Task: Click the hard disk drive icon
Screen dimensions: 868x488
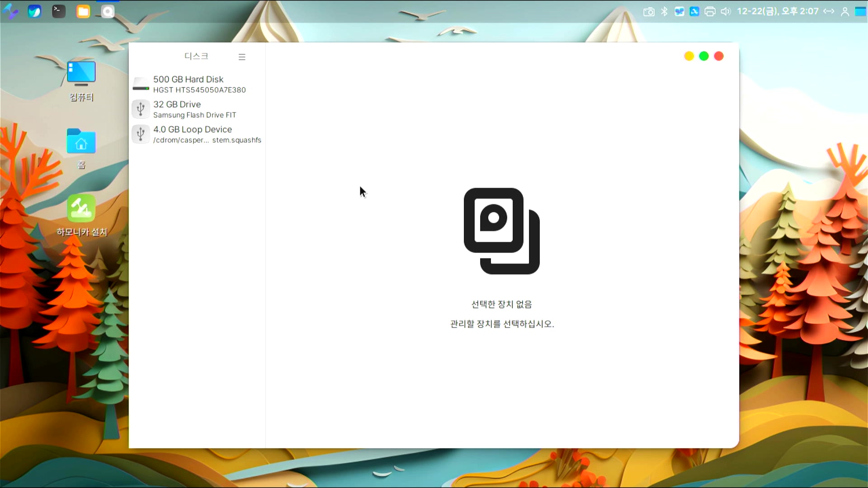Action: [x=141, y=84]
